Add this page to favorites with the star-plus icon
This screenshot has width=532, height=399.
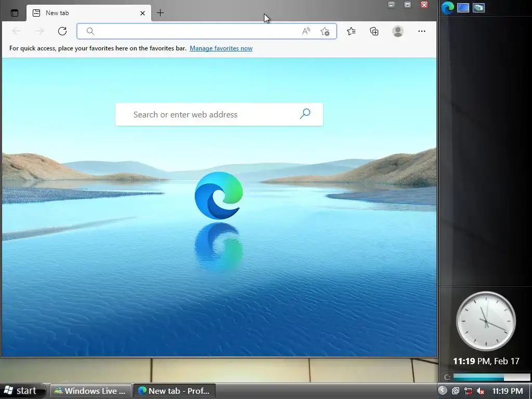pos(325,31)
